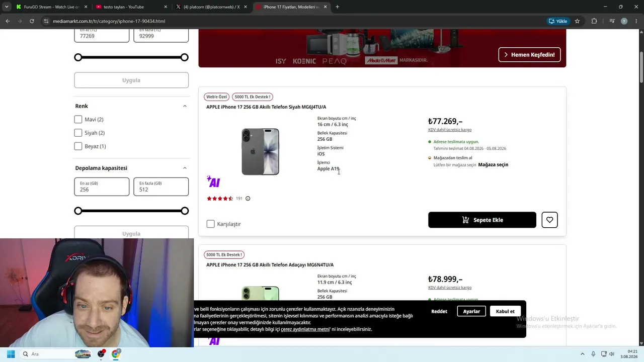Click the Mağaza seçin store selector

point(493,165)
